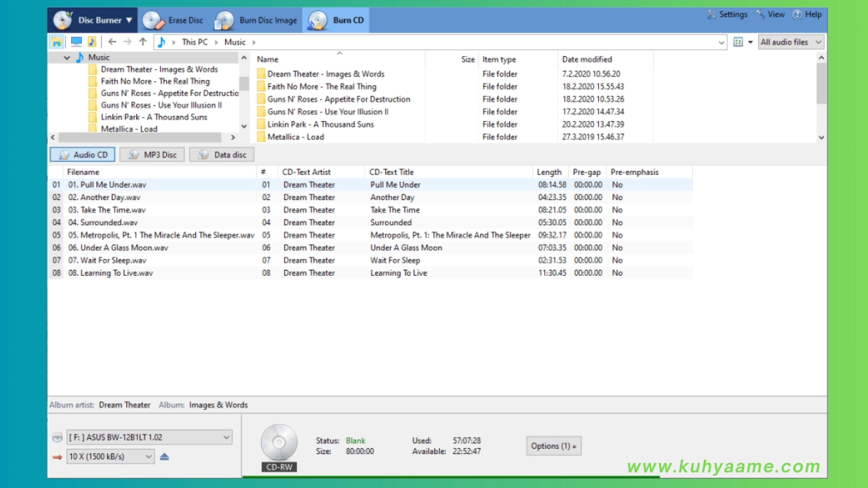The width and height of the screenshot is (868, 488).
Task: Open the 'All audio files' filter dropdown
Action: point(791,42)
